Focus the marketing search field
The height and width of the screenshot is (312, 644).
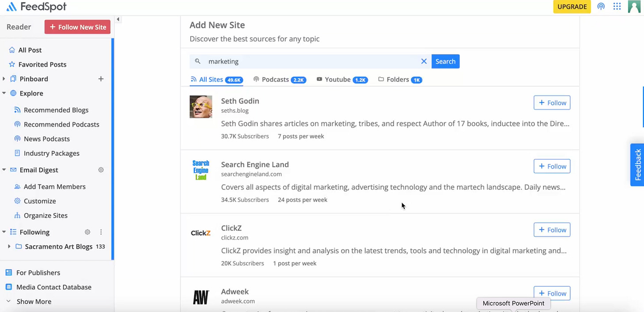[310, 62]
